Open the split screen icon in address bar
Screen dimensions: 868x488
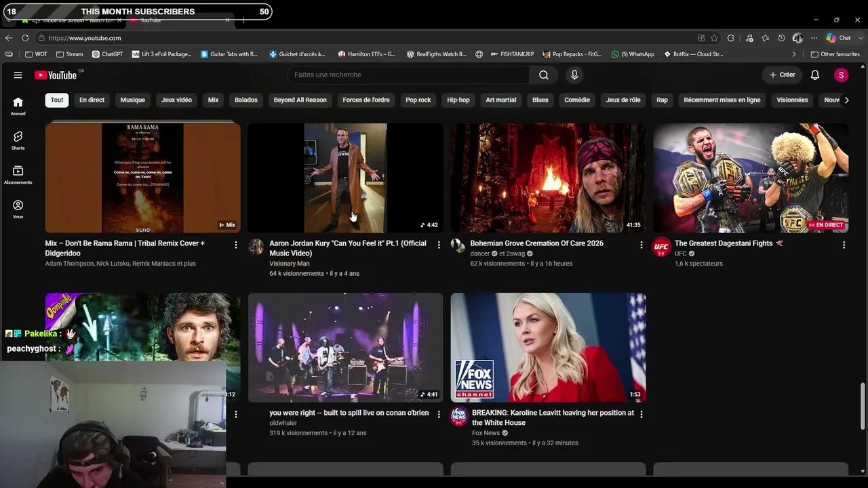click(x=701, y=38)
